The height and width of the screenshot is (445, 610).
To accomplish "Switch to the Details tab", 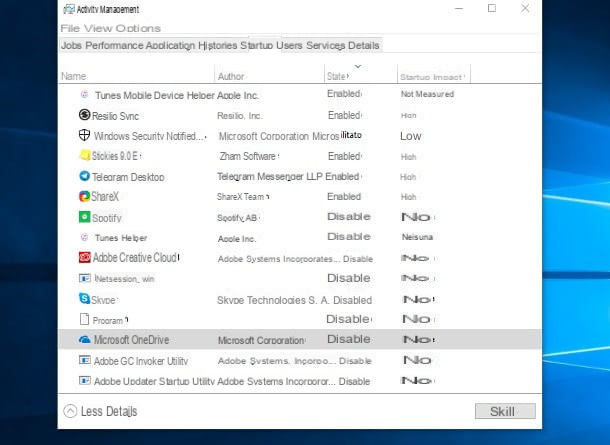I will 364,46.
